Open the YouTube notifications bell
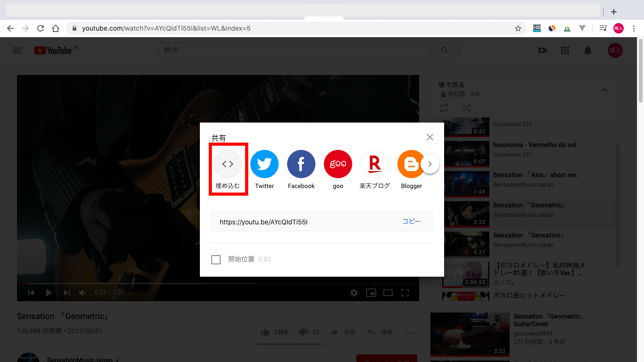This screenshot has height=362, width=644. [588, 50]
